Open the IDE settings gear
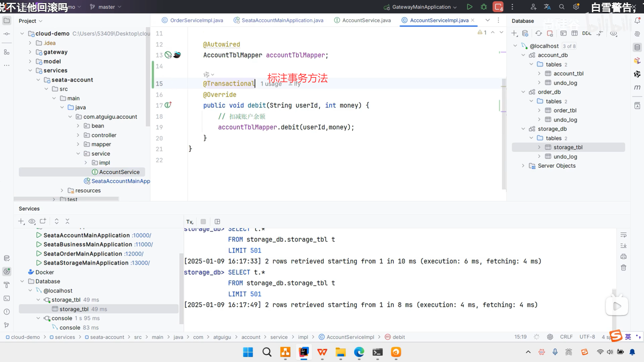The image size is (644, 362). tap(576, 7)
